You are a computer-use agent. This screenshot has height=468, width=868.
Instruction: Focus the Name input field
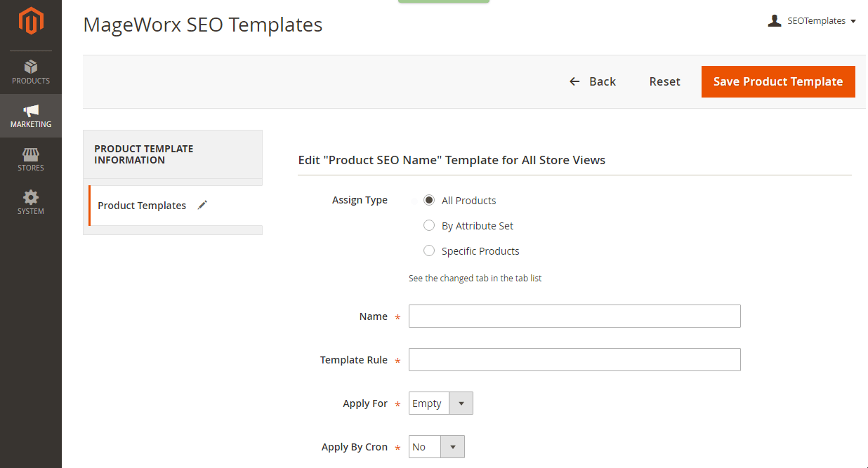point(574,316)
